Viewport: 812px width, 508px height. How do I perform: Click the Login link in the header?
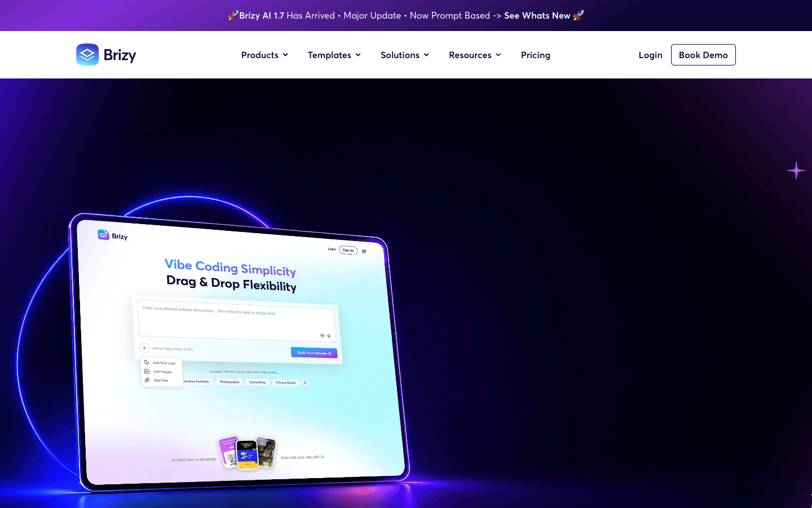[650, 55]
